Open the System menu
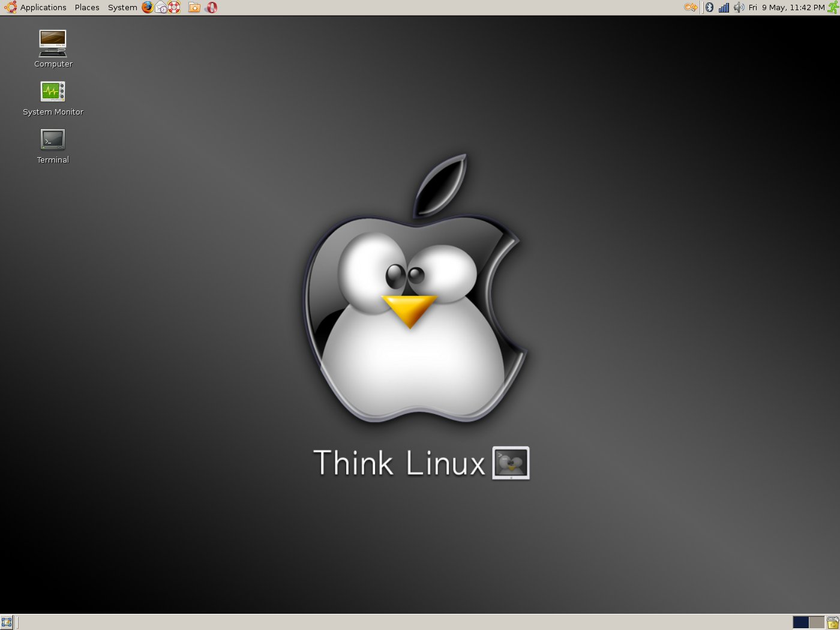Image resolution: width=840 pixels, height=630 pixels. point(122,8)
